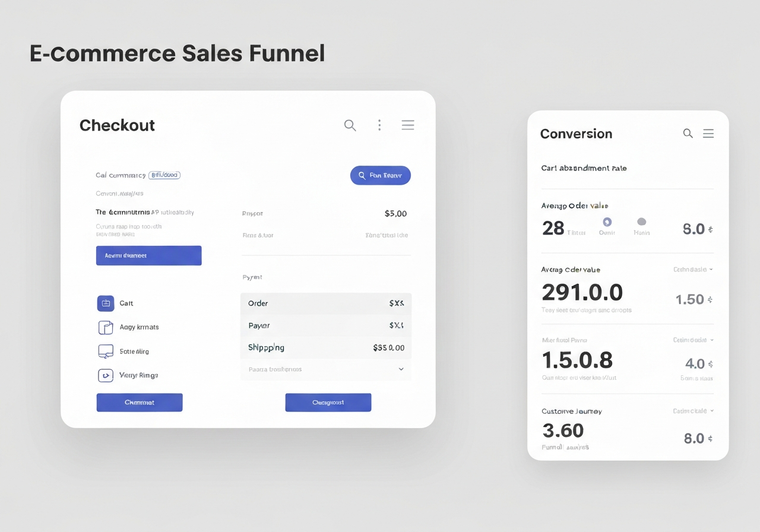Click the document pages icon in sidebar
760x532 pixels.
pyautogui.click(x=105, y=327)
